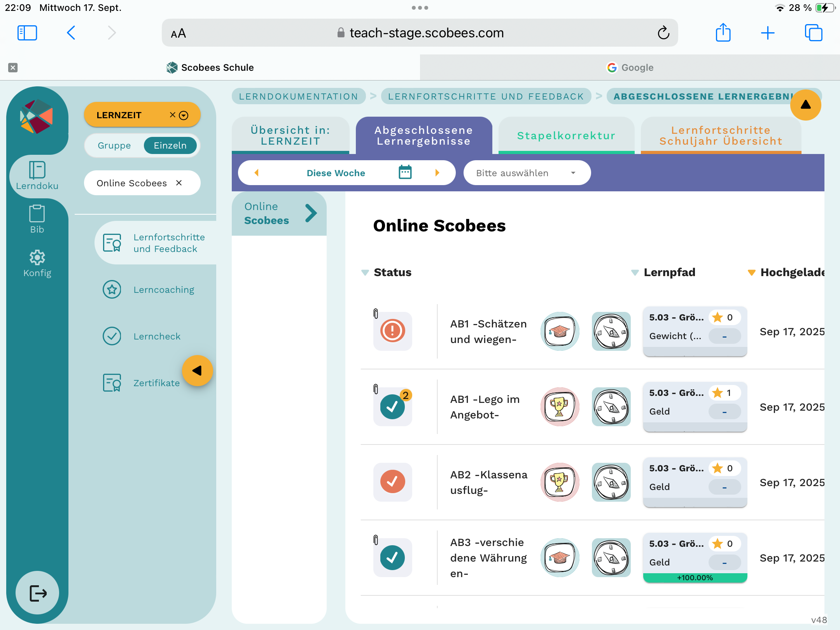The image size is (840, 630).
Task: Toggle the green checkmark for AB3
Action: [392, 557]
